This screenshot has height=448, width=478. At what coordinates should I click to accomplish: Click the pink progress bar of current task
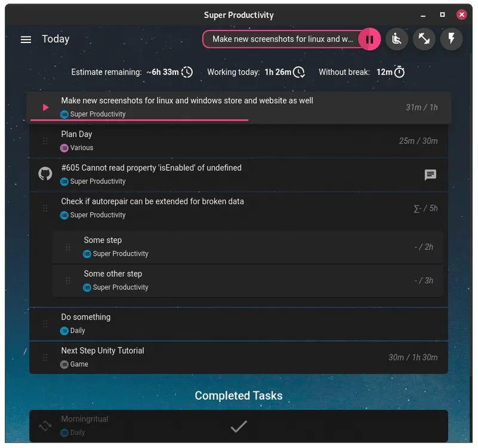(x=139, y=121)
